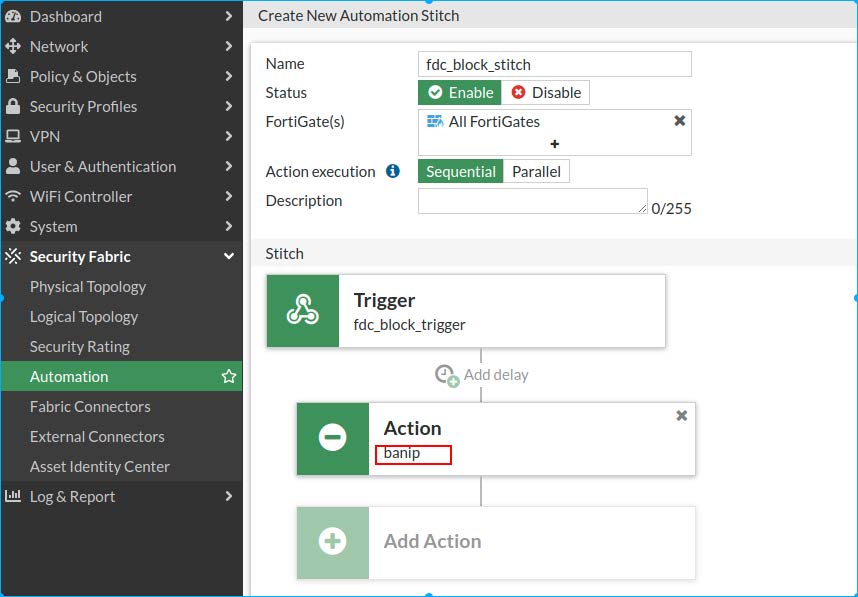This screenshot has width=858, height=597.
Task: Click the 'Create New Automation Stitch' title
Action: tap(358, 16)
